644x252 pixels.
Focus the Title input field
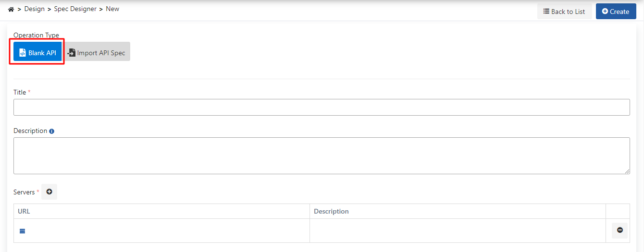tap(322, 107)
